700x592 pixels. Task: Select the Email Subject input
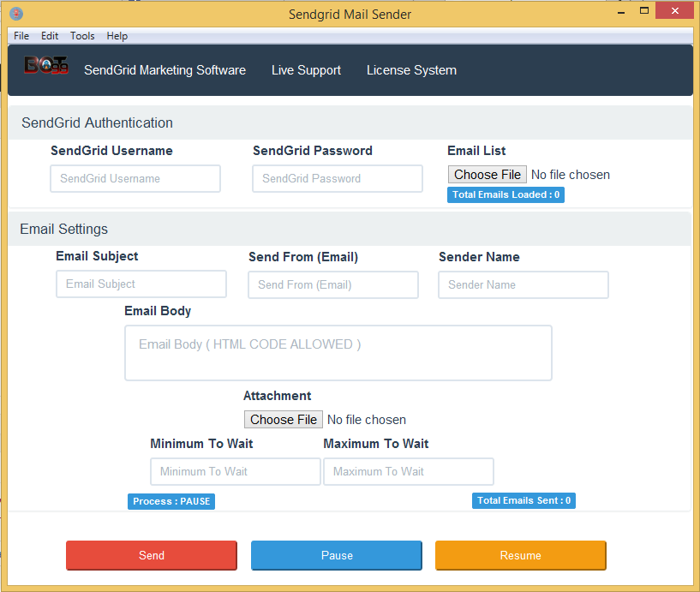(141, 284)
